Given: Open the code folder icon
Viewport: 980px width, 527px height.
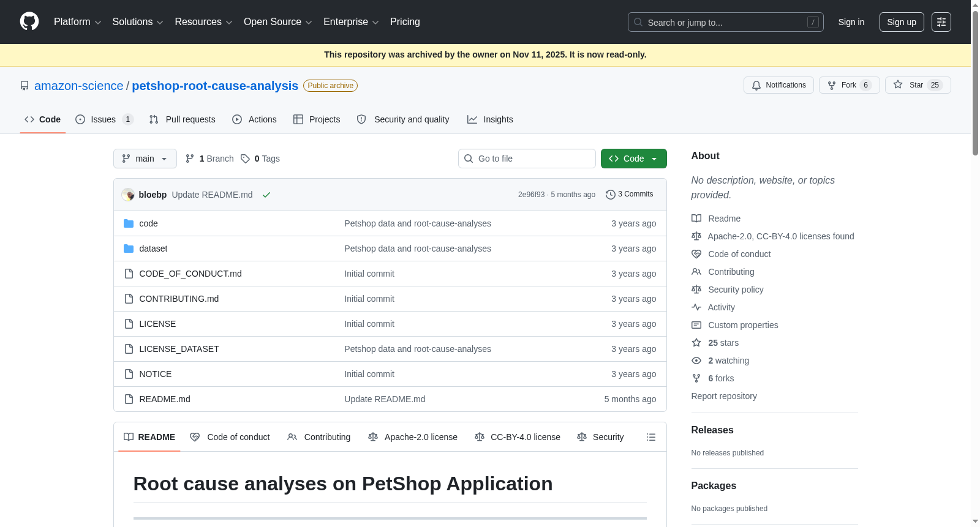Looking at the screenshot, I should tap(129, 223).
